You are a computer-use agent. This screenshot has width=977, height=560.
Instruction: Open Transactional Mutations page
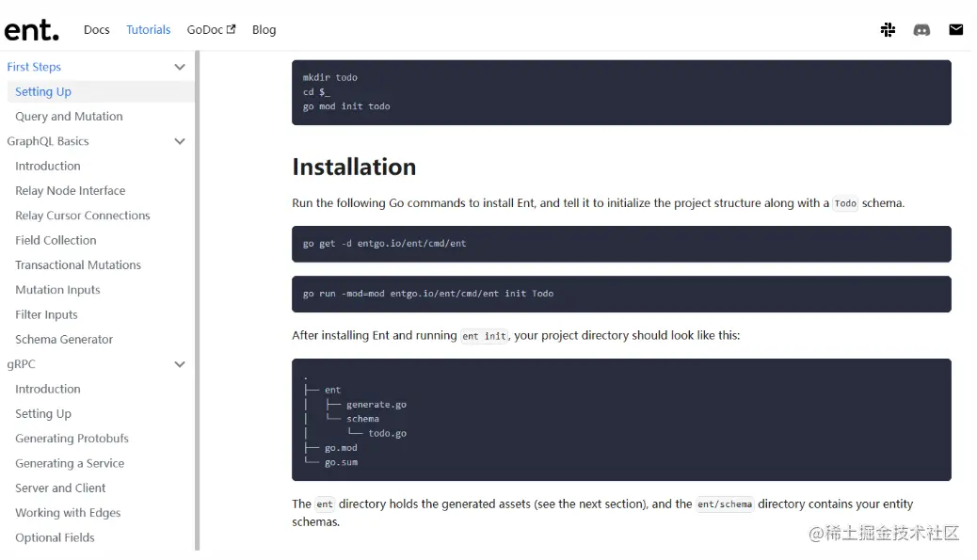78,265
